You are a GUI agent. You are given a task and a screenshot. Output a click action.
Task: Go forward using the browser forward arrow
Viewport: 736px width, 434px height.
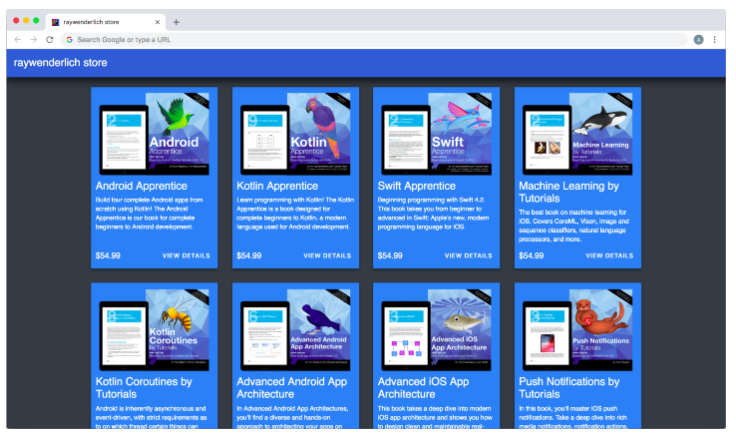(x=34, y=40)
